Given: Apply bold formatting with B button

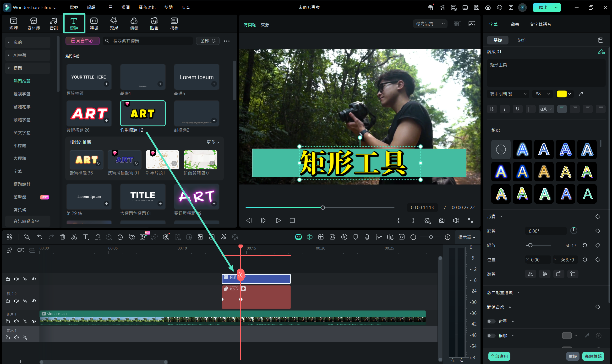Looking at the screenshot, I should pos(492,109).
